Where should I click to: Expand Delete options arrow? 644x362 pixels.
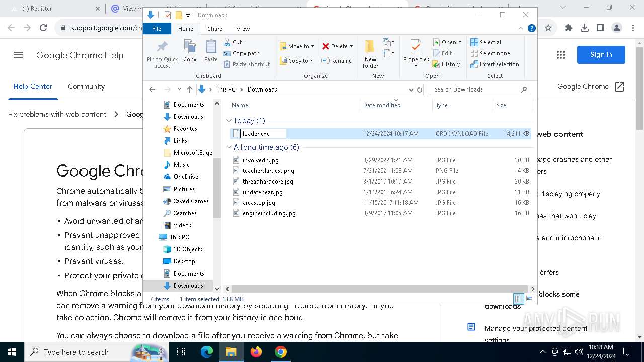351,46
